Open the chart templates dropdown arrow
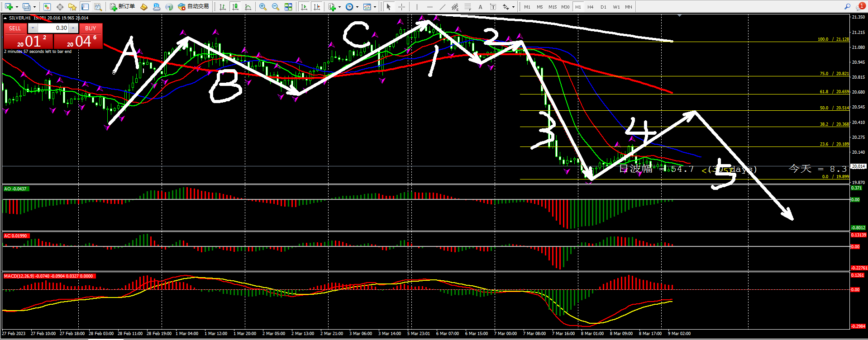Viewport: 868px width, 340px height. click(375, 7)
